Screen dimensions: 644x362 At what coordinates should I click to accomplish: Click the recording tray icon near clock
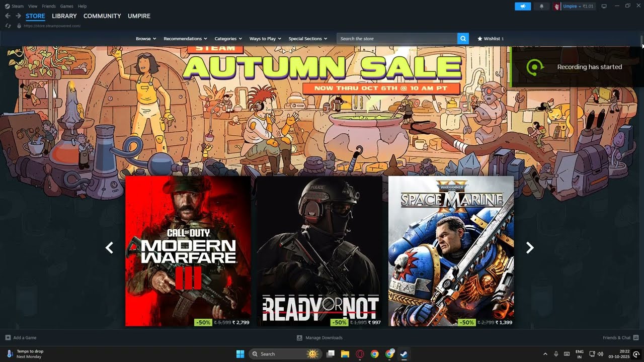tap(636, 354)
